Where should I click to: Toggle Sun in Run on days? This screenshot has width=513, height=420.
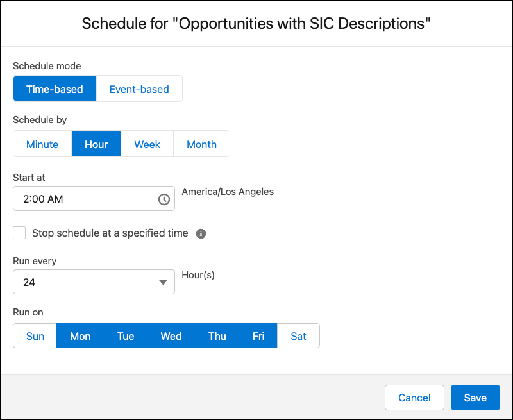(x=35, y=336)
